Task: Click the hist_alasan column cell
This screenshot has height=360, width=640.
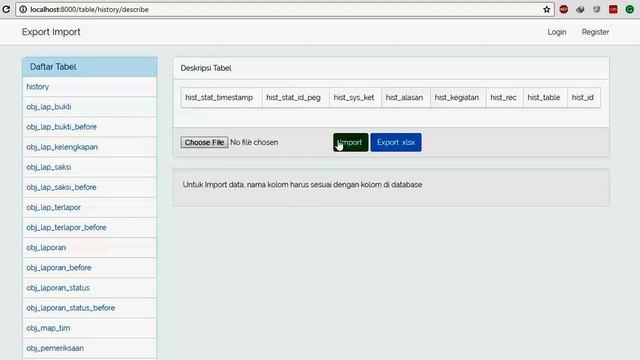Action: tap(406, 98)
